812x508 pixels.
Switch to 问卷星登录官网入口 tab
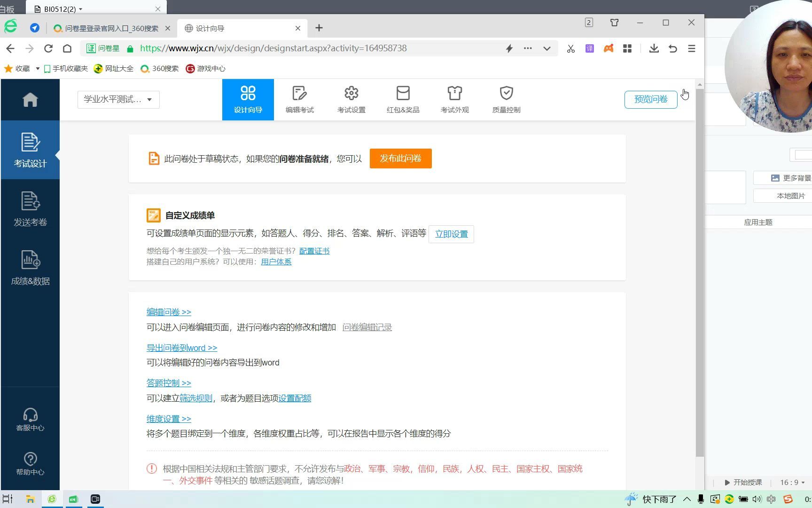[111, 28]
